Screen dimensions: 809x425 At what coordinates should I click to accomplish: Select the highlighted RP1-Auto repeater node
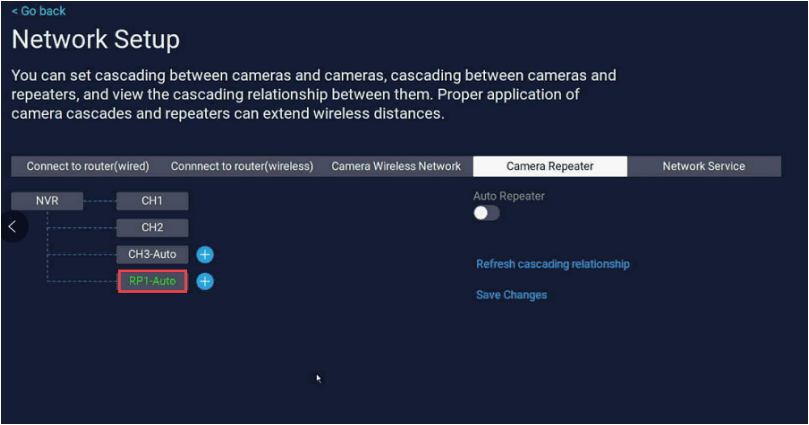pos(152,282)
